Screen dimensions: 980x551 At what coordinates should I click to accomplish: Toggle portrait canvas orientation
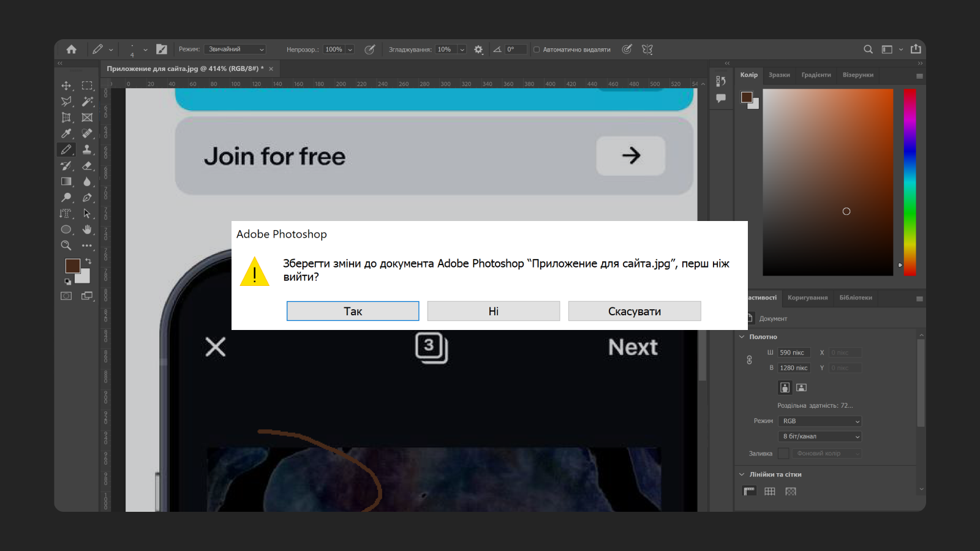(785, 387)
